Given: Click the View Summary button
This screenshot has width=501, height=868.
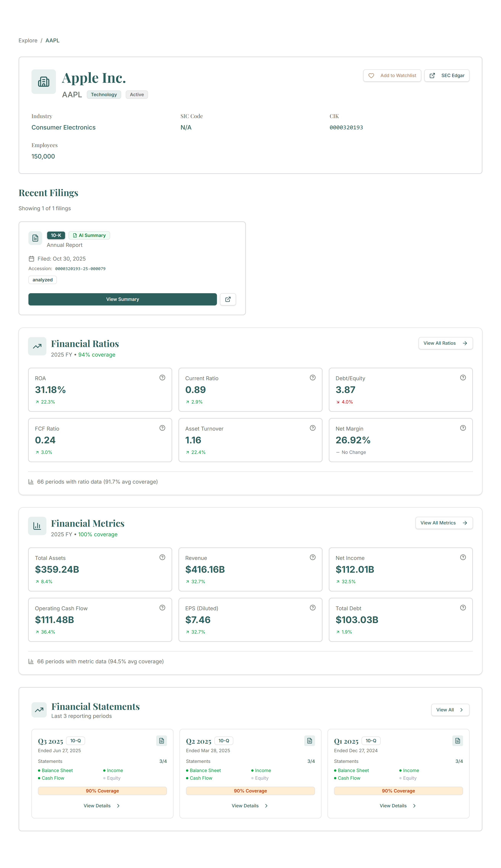Looking at the screenshot, I should (122, 299).
